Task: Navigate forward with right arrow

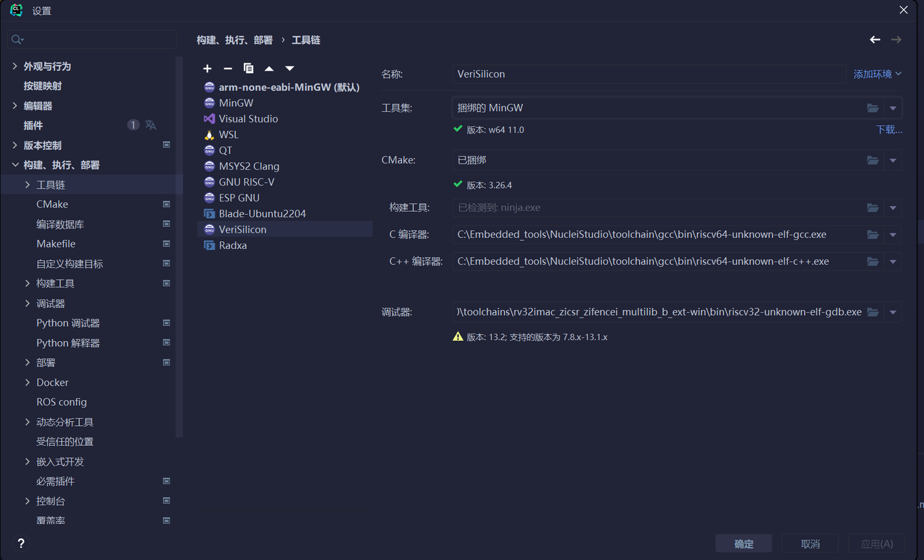Action: [x=896, y=40]
